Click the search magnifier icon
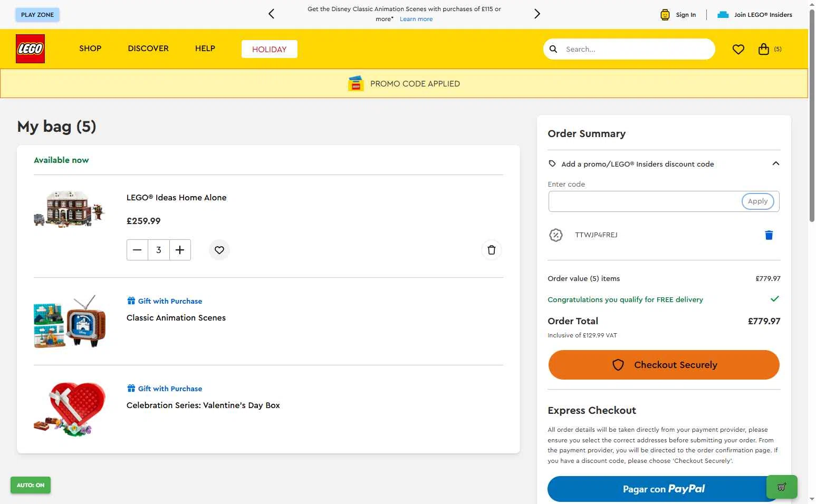Viewport: 816px width, 504px height. [x=553, y=49]
